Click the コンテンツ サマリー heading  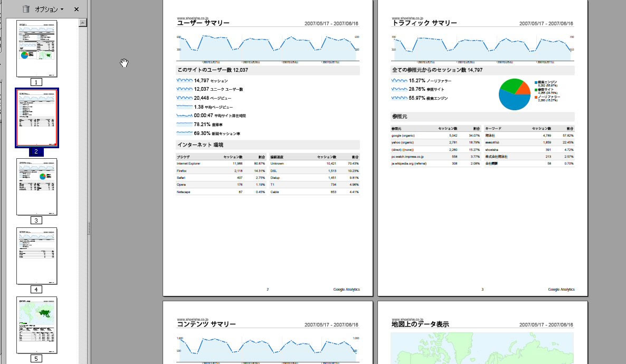point(206,324)
